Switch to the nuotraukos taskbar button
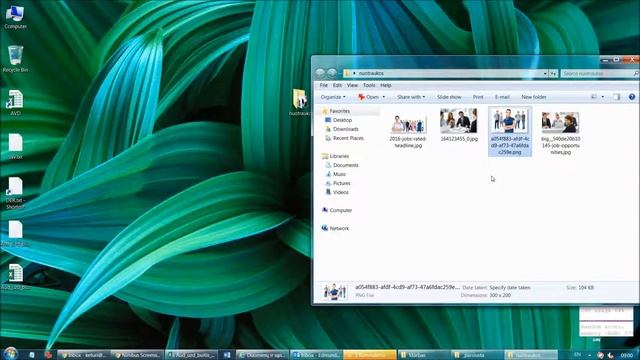Image resolution: width=640 pixels, height=360 pixels. click(x=531, y=355)
